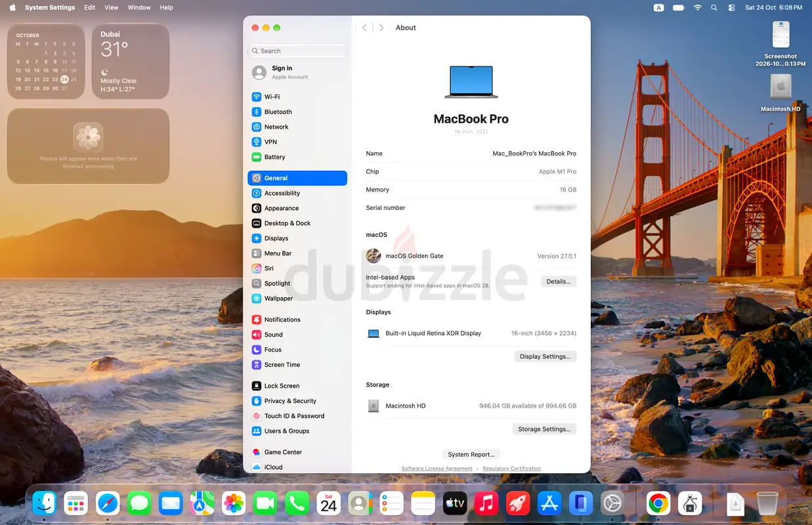Launch FaceTime from the Dock

(265, 503)
